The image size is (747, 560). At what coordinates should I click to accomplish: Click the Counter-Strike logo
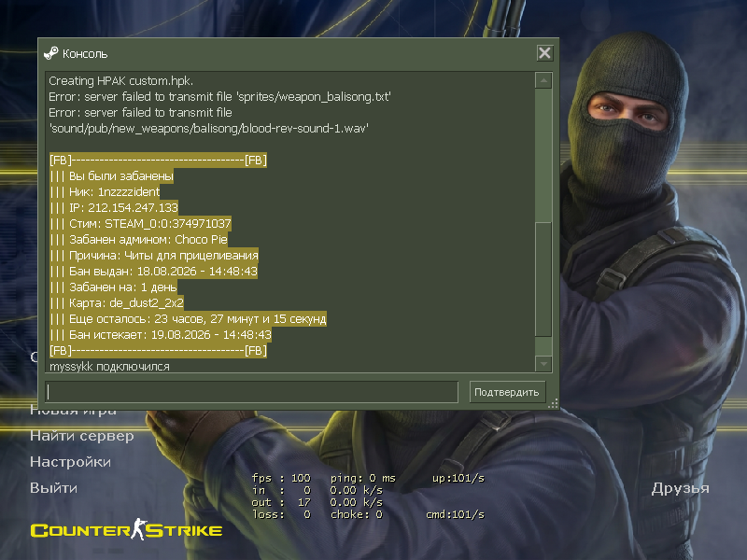pyautogui.click(x=126, y=529)
